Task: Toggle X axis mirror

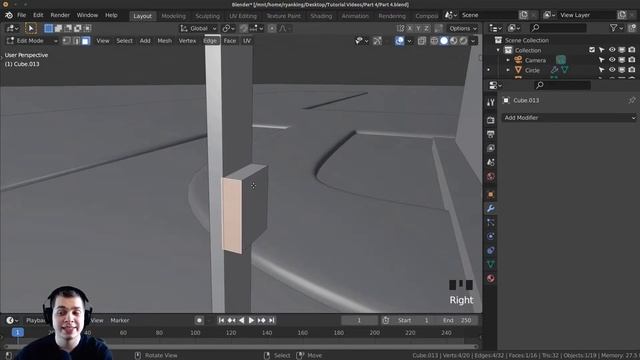Action: tap(410, 28)
